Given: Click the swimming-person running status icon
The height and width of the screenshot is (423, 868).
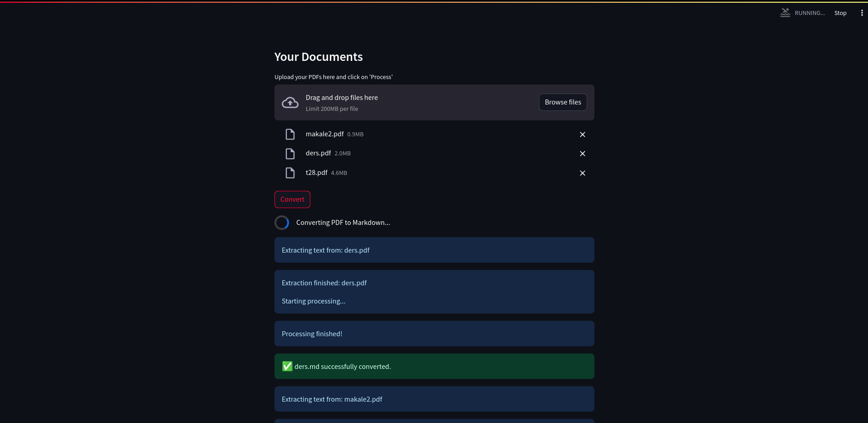Looking at the screenshot, I should pyautogui.click(x=785, y=13).
